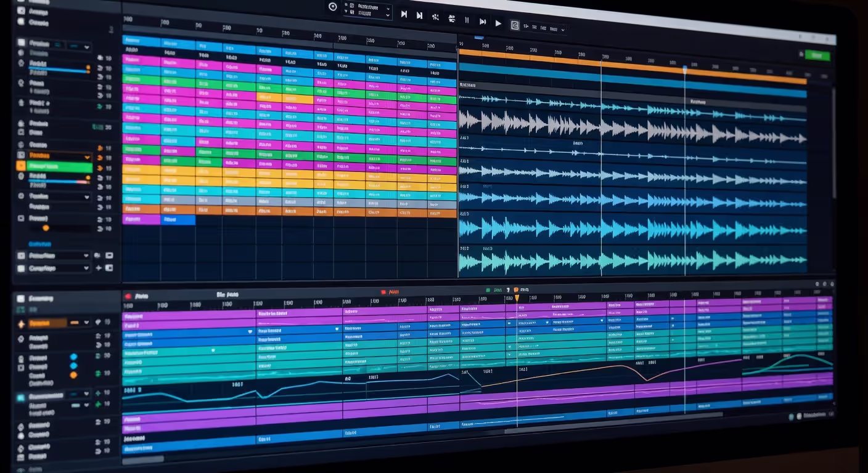Pause playback with the pause button
The image size is (868, 473).
[467, 20]
